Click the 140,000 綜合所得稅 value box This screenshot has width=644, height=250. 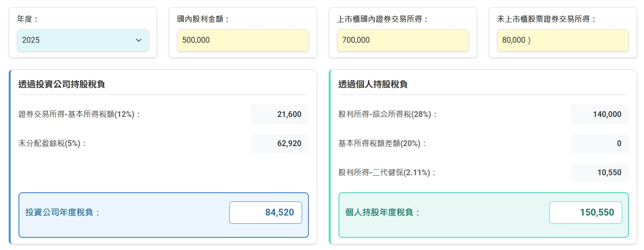tap(600, 115)
